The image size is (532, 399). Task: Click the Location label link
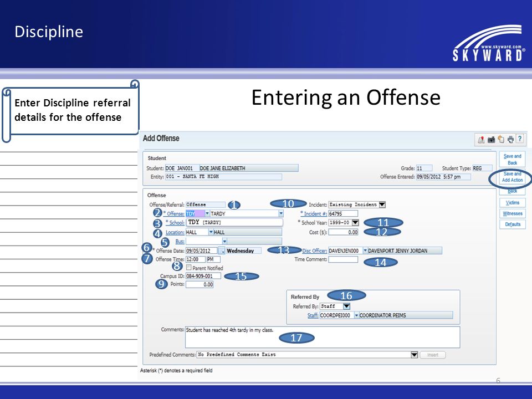point(175,232)
